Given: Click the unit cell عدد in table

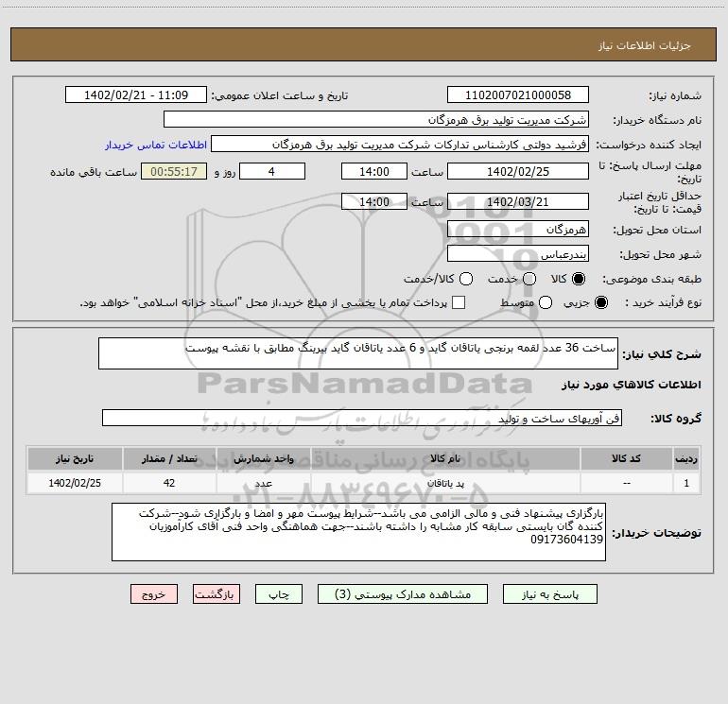Looking at the screenshot, I should click(x=263, y=484).
